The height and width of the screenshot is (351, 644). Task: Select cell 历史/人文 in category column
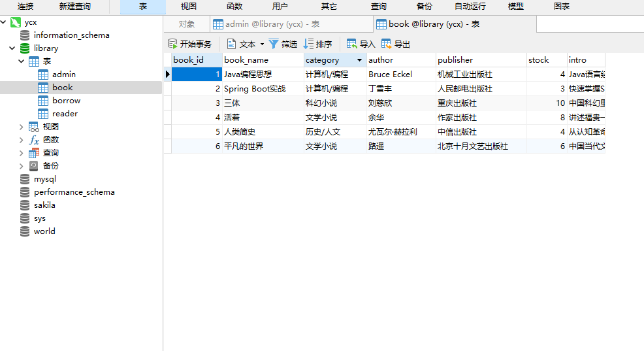(x=335, y=132)
